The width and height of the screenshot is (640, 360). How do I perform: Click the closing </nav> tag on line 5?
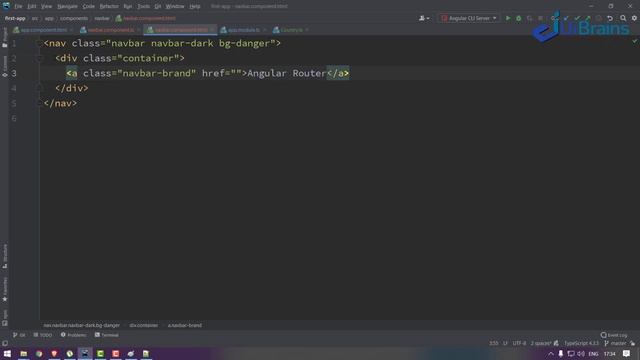point(60,103)
